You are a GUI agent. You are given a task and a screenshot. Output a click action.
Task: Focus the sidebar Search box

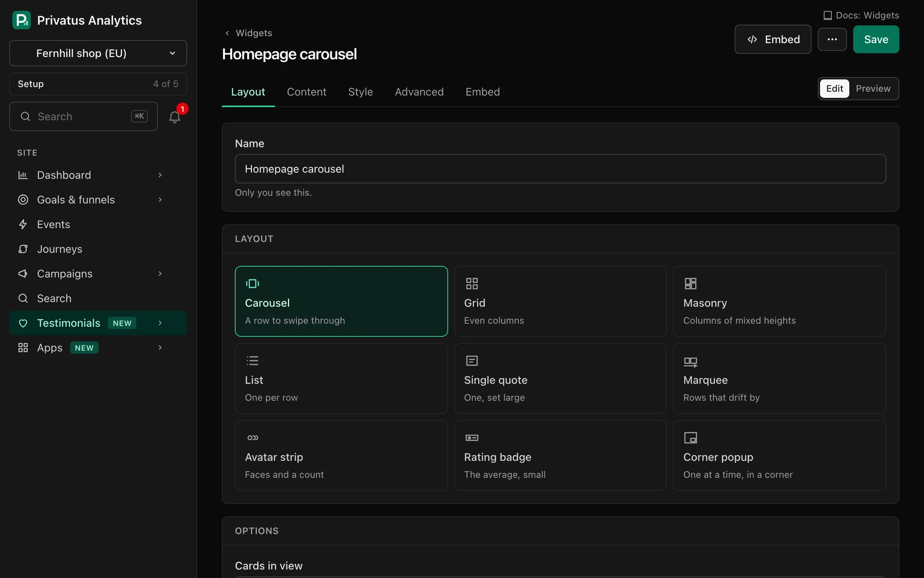coord(84,116)
